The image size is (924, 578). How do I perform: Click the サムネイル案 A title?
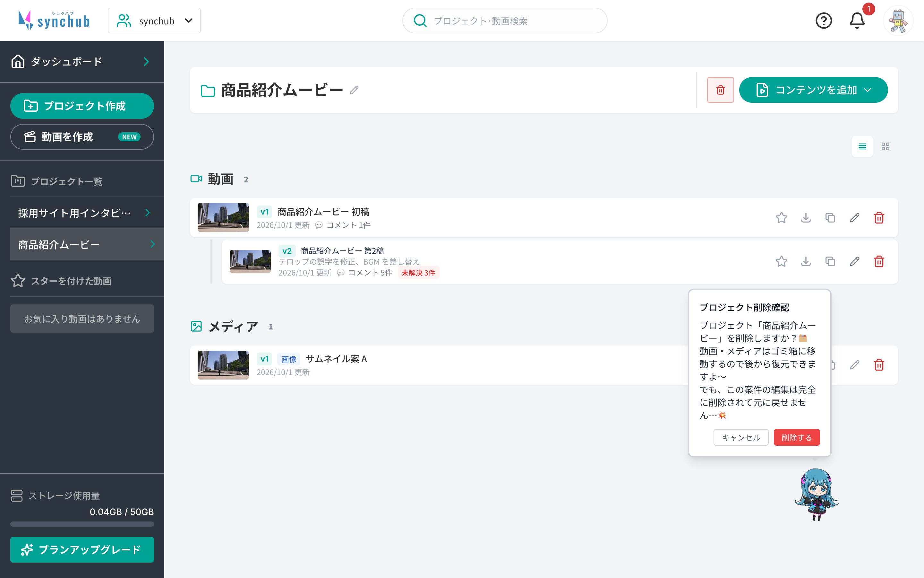(x=336, y=359)
